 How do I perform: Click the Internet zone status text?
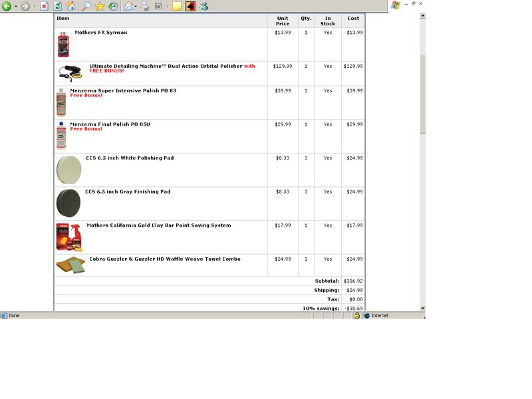[380, 315]
